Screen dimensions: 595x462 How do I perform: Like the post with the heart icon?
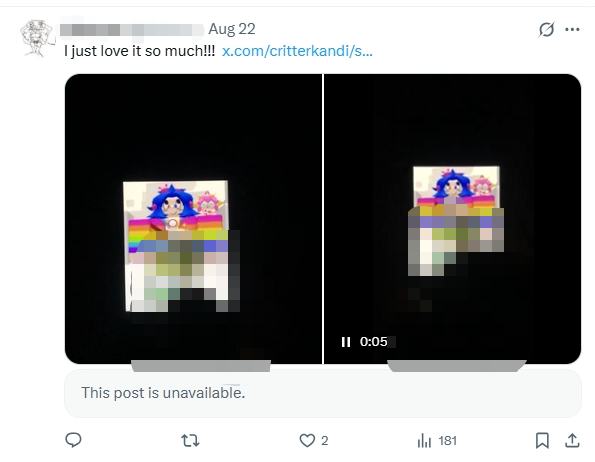point(307,440)
